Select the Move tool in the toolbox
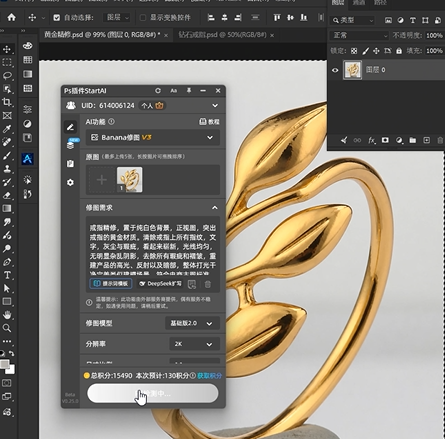The width and height of the screenshot is (445, 439). 7,50
